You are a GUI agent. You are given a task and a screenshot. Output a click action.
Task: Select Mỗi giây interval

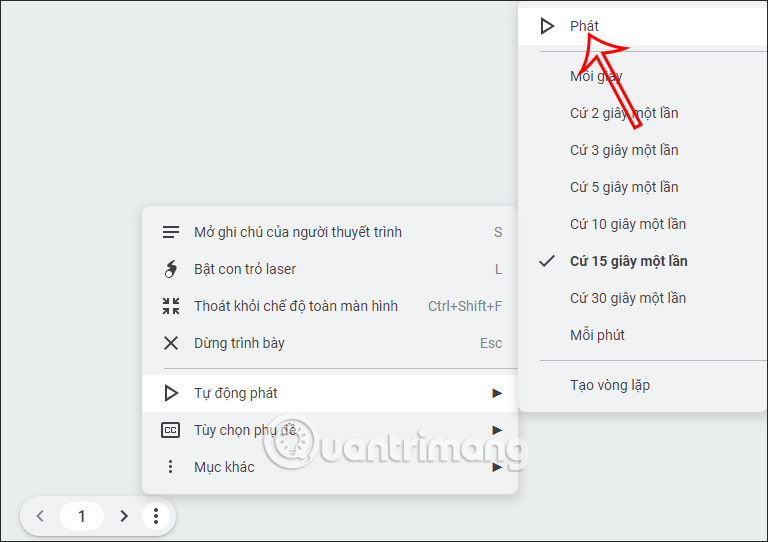point(643,76)
